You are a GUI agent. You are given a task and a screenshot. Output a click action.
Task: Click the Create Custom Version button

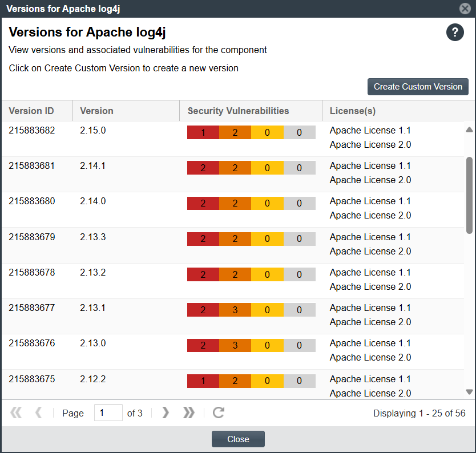tap(418, 87)
